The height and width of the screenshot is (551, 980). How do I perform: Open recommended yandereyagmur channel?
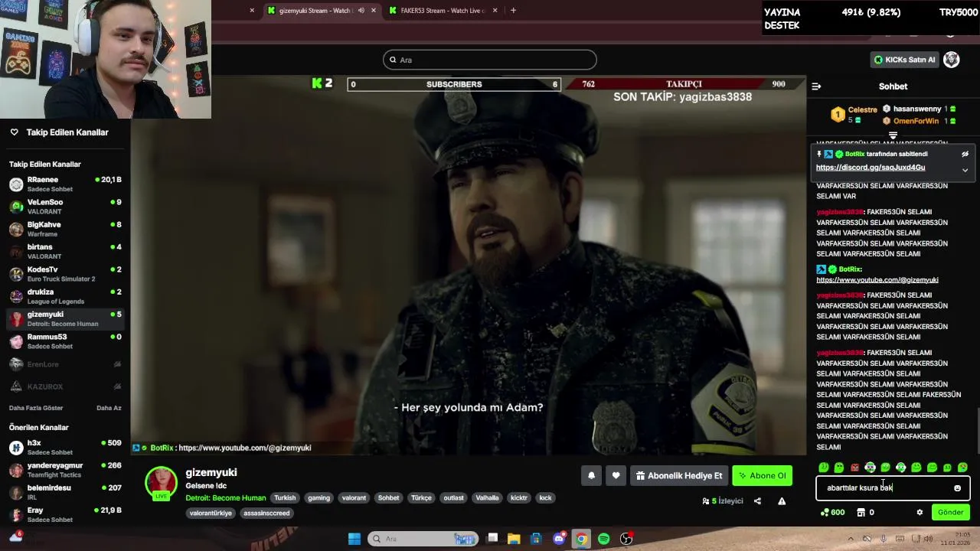[x=65, y=470]
